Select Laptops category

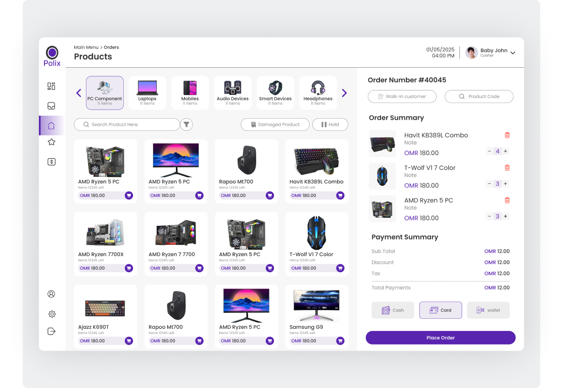pos(147,93)
